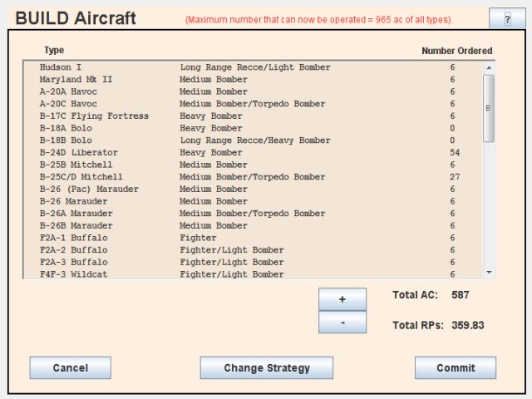Open the Change Strategy dialog
This screenshot has height=399, width=532.
(x=266, y=367)
